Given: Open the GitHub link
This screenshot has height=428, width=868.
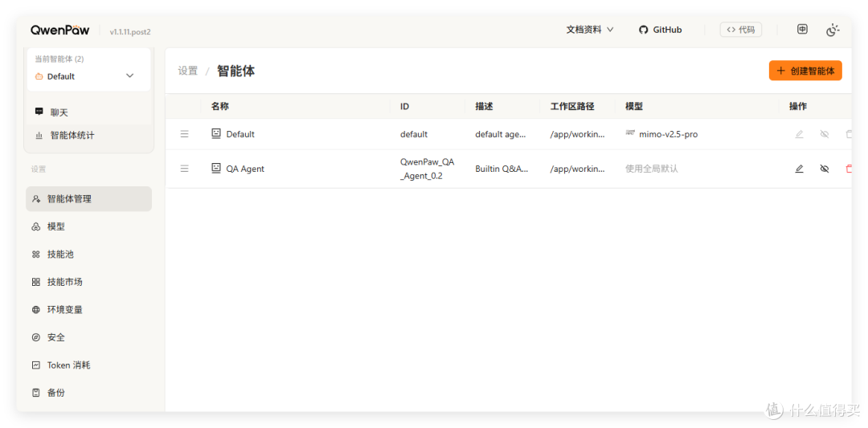Looking at the screenshot, I should point(660,30).
